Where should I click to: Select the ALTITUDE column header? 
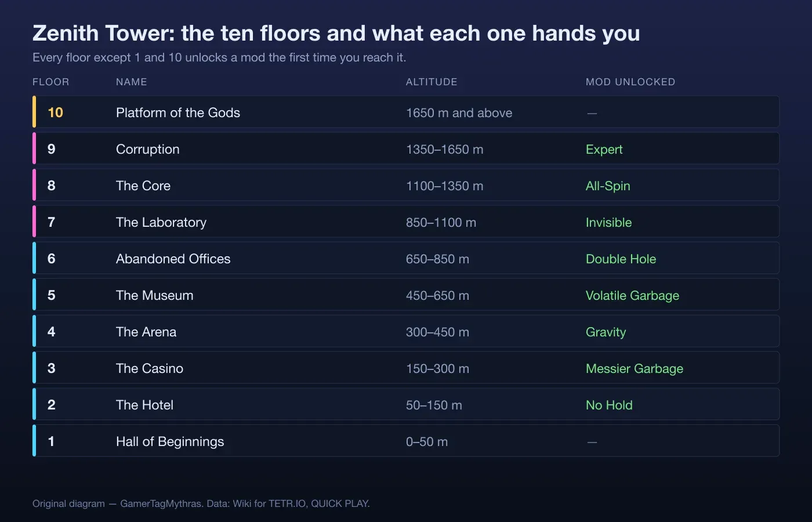coord(432,82)
